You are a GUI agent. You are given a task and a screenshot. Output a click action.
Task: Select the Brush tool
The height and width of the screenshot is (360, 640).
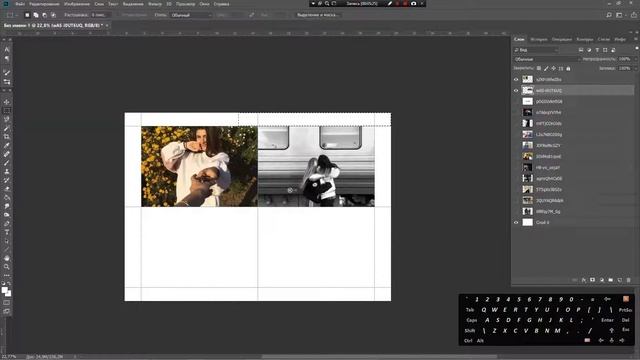coord(7,163)
